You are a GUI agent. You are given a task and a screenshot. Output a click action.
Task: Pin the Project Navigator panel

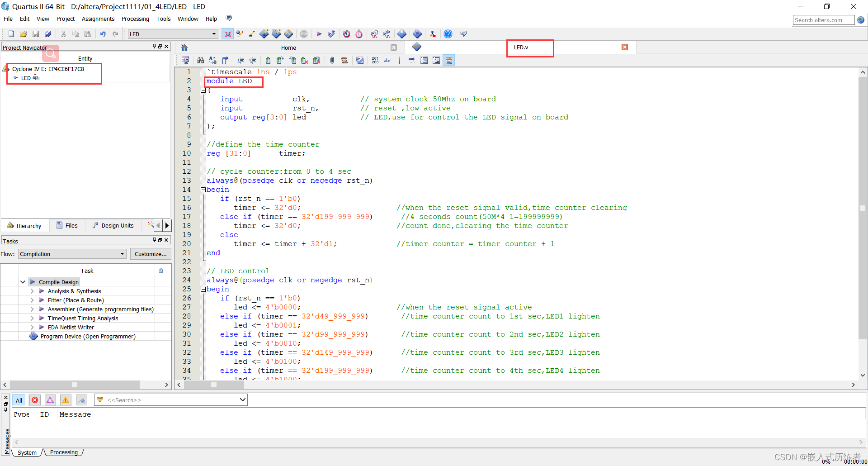pos(154,46)
